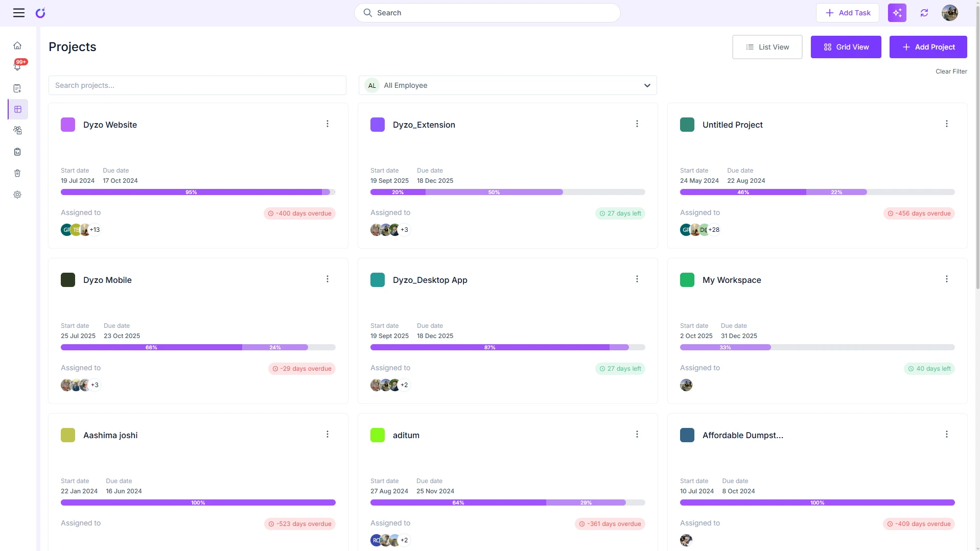
Task: Click the Clear Filter link
Action: click(x=951, y=71)
